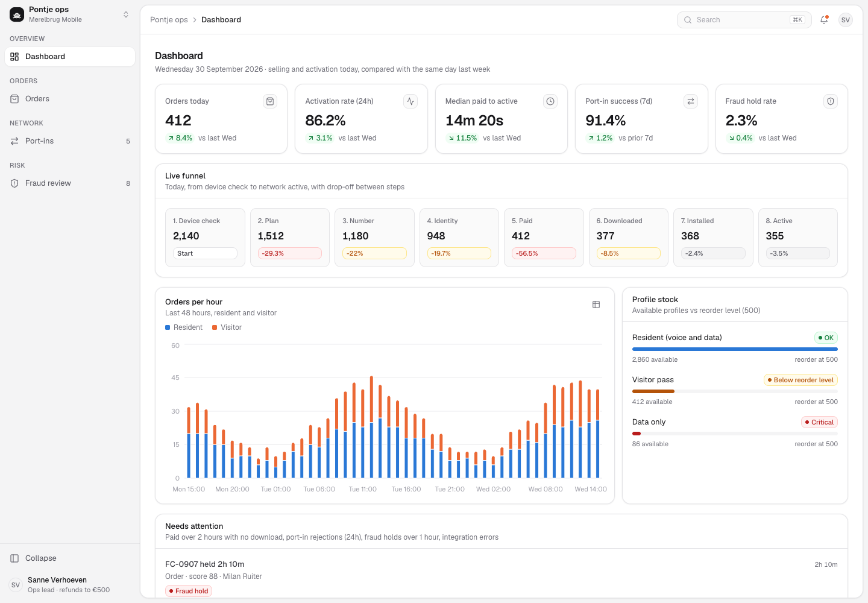Open Sanne Verhoeven user profile
The width and height of the screenshot is (868, 603).
point(70,585)
